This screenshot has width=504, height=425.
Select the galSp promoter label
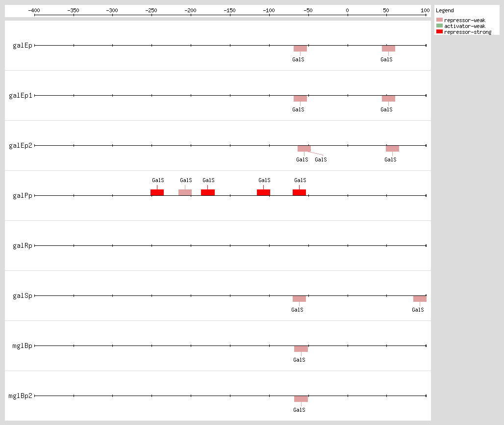tap(23, 295)
